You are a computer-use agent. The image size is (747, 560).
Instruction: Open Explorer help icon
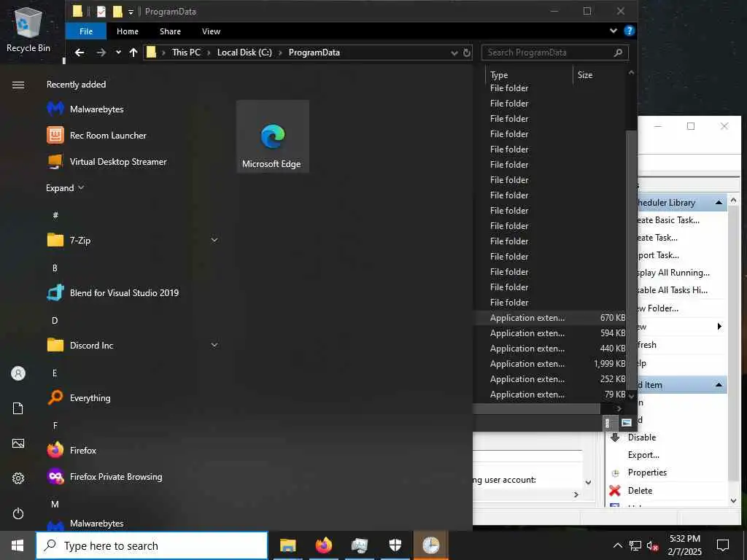click(x=629, y=31)
